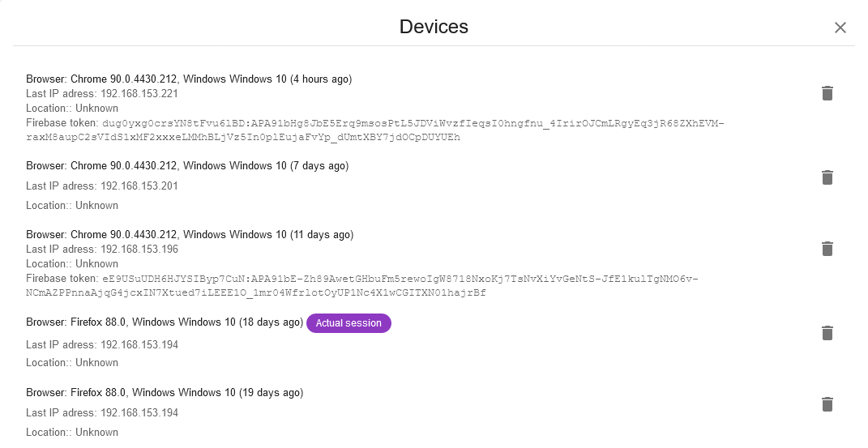
Task: Click the Devices dialog title
Action: (434, 27)
